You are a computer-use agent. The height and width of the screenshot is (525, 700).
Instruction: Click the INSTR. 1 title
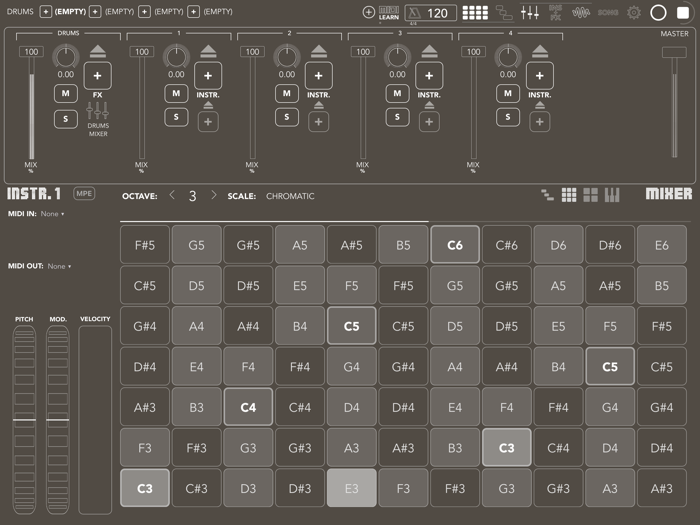[33, 194]
